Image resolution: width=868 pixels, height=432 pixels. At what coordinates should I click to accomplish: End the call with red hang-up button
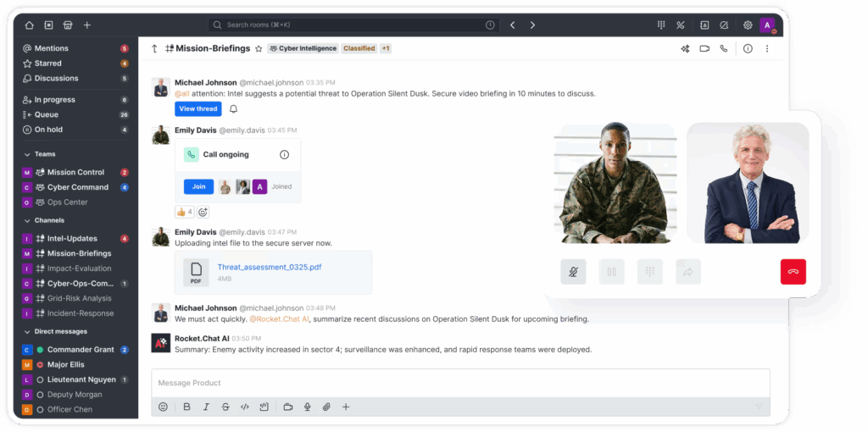pos(793,272)
